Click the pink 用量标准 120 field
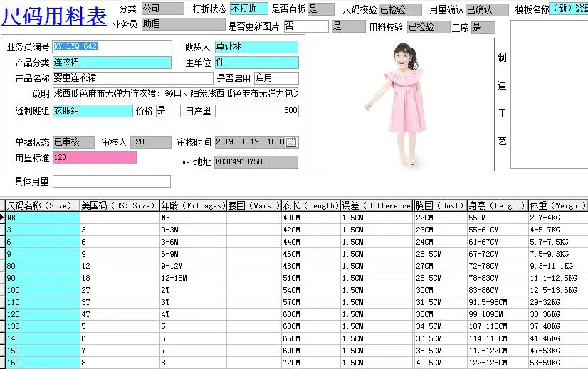The image size is (588, 369). click(95, 158)
